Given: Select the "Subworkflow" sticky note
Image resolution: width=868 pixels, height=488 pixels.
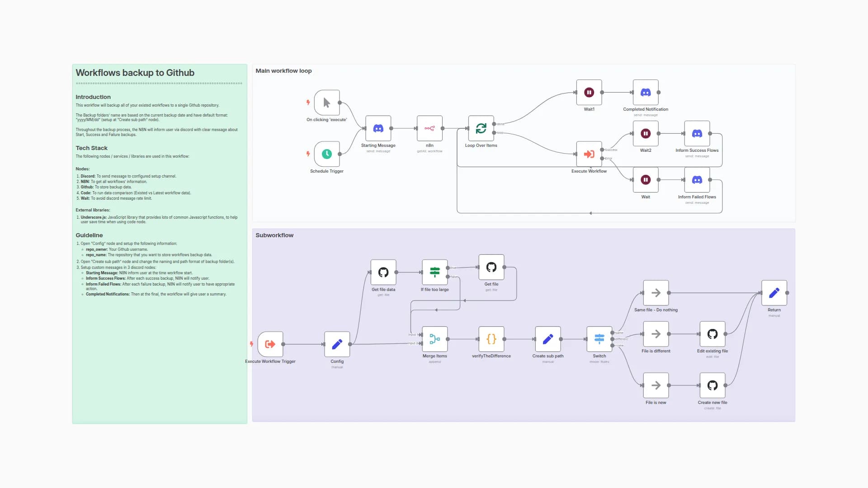Looking at the screenshot, I should 274,235.
